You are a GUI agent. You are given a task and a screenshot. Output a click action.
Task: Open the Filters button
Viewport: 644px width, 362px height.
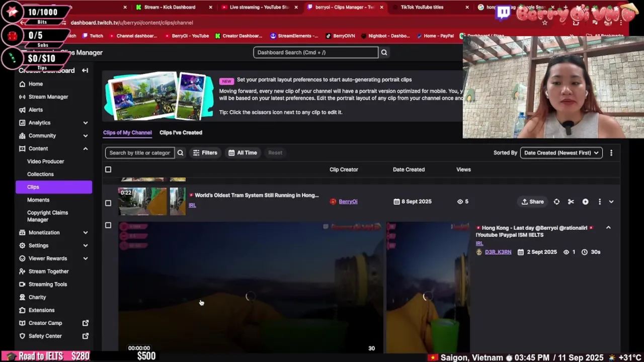[205, 153]
